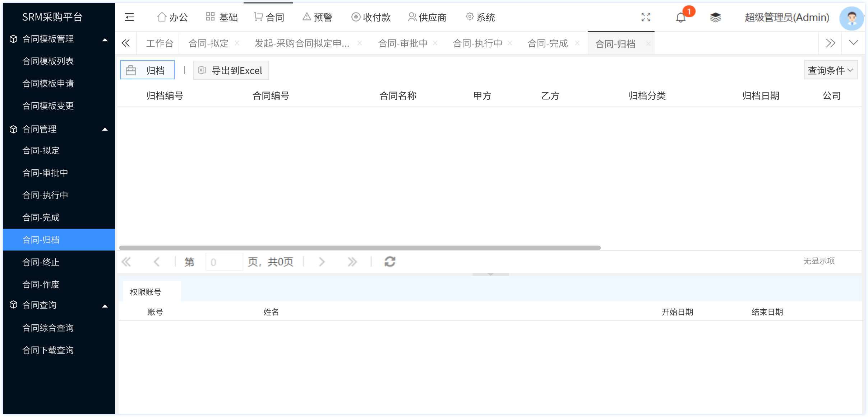Click the horizontal table scrollbar
868x417 pixels.
tap(359, 248)
